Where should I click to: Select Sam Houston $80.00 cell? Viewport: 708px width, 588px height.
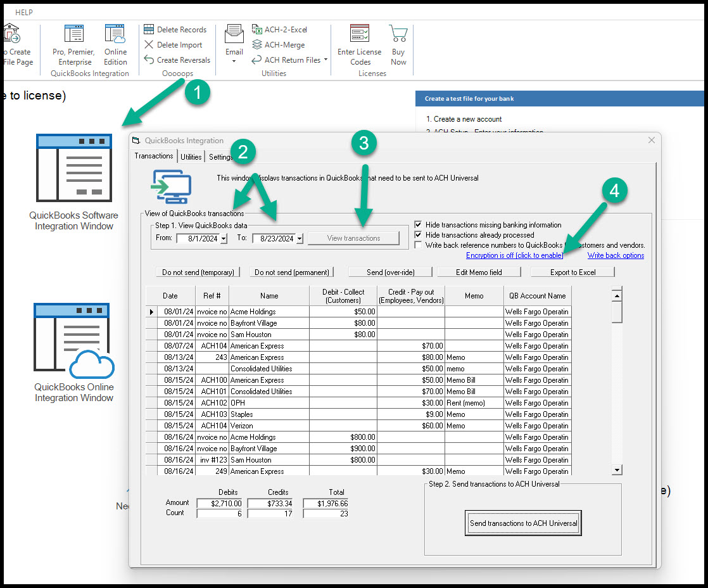click(x=343, y=334)
